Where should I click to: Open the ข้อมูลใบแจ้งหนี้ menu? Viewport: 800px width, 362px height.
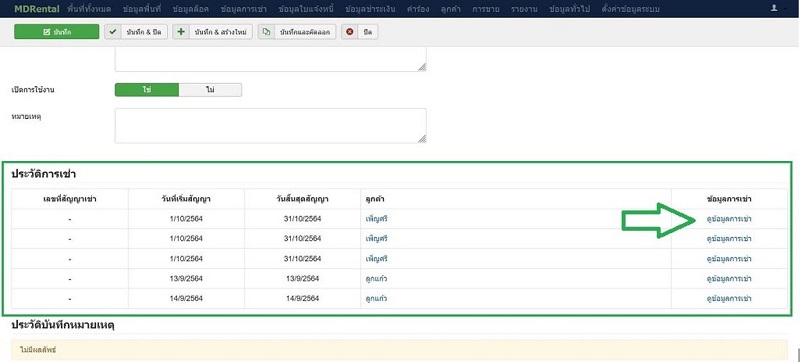[x=306, y=9]
